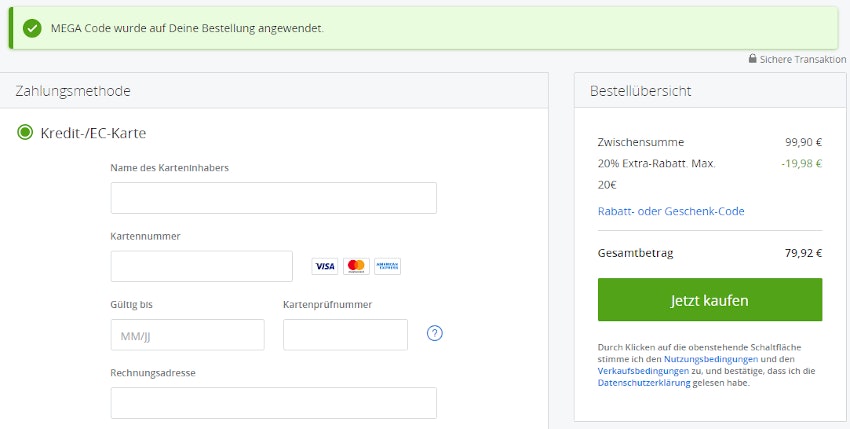Click the Name des Karteninhabers field
Image resolution: width=850 pixels, height=429 pixels.
[x=273, y=198]
